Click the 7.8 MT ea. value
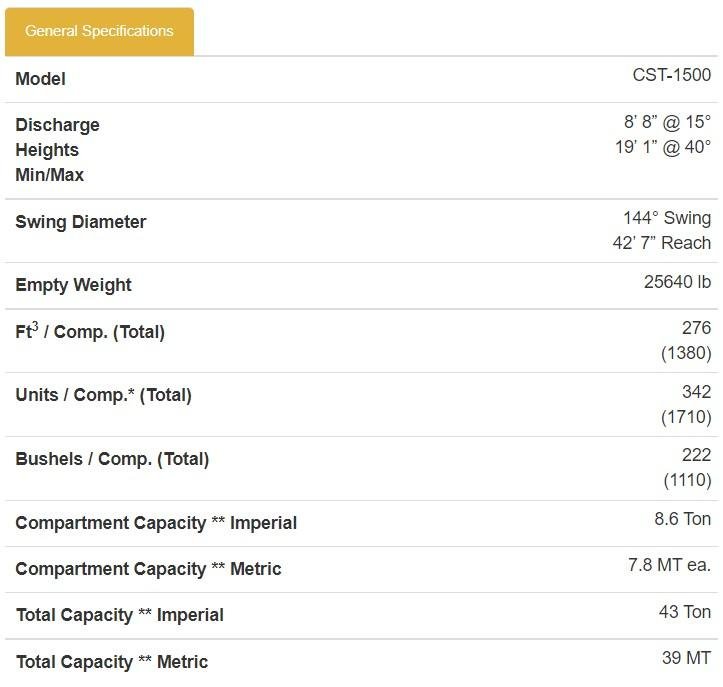 coord(670,565)
